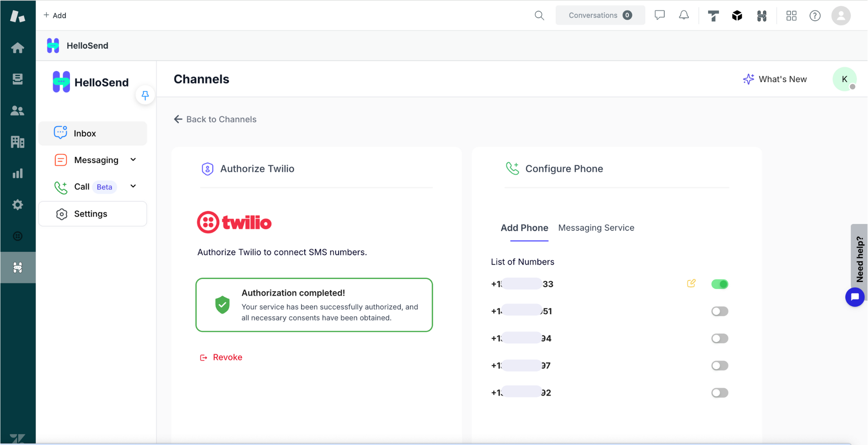Expand the Call Beta menu chevron

coord(133,186)
